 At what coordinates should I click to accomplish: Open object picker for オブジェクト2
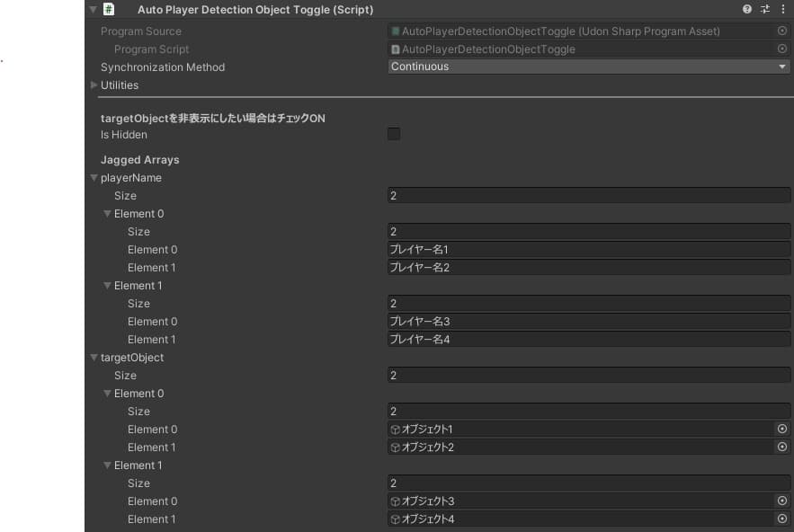coord(782,448)
